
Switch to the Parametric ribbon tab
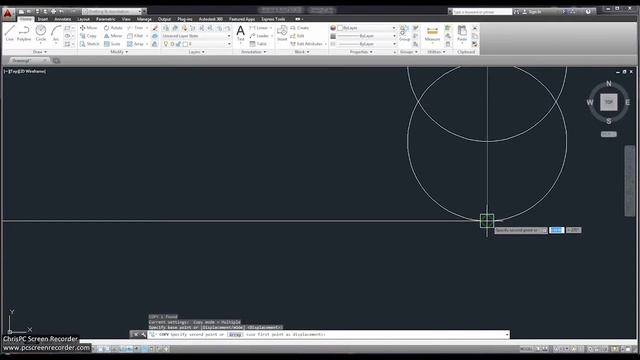pyautogui.click(x=105, y=19)
